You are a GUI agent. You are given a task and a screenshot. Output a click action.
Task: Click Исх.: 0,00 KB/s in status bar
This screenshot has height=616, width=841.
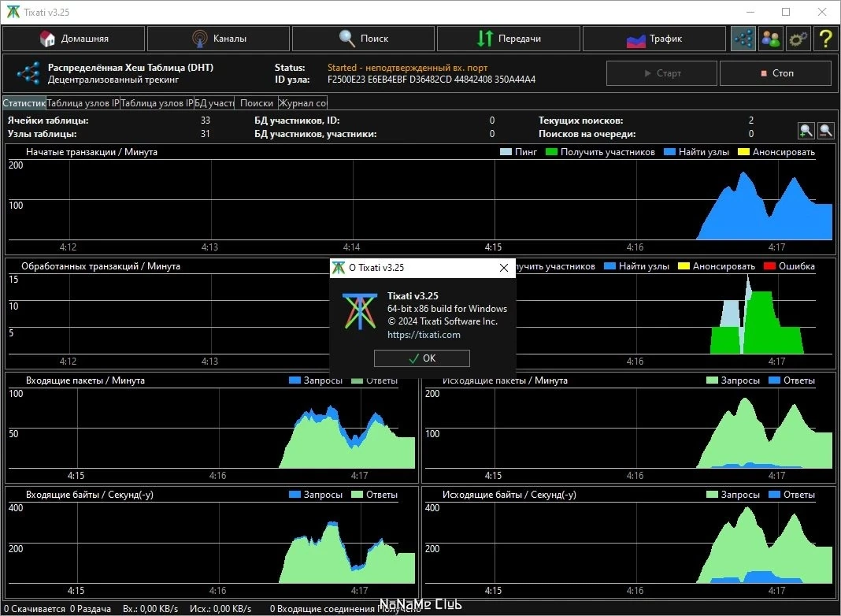(220, 609)
